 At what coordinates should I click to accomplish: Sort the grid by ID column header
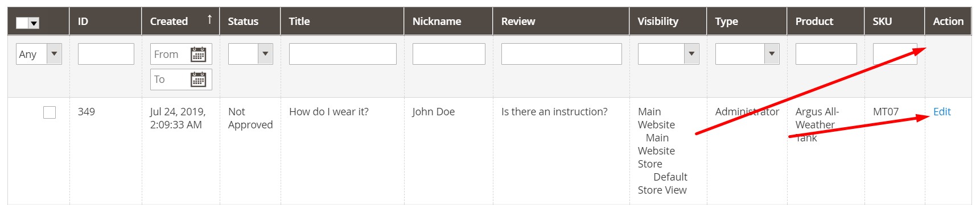coord(83,22)
